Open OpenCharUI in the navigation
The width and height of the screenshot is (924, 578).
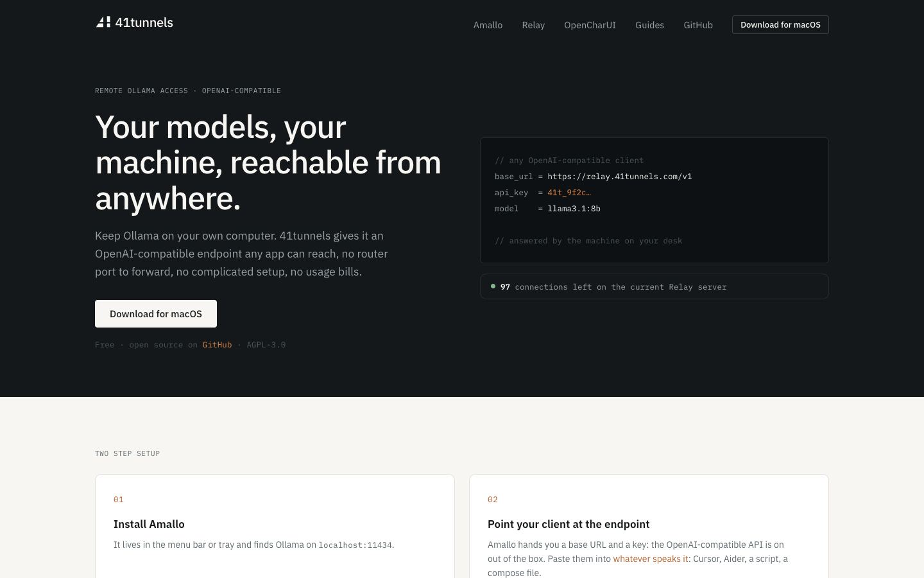point(590,25)
